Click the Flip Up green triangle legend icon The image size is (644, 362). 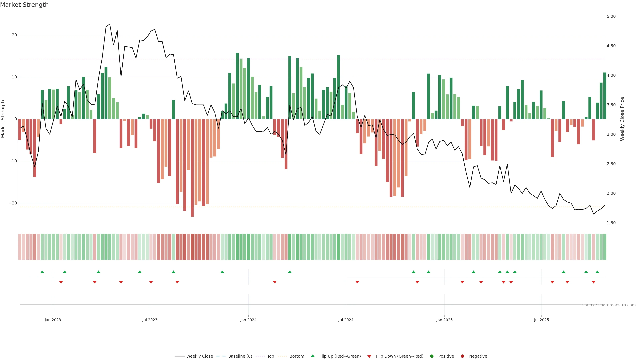(x=312, y=356)
